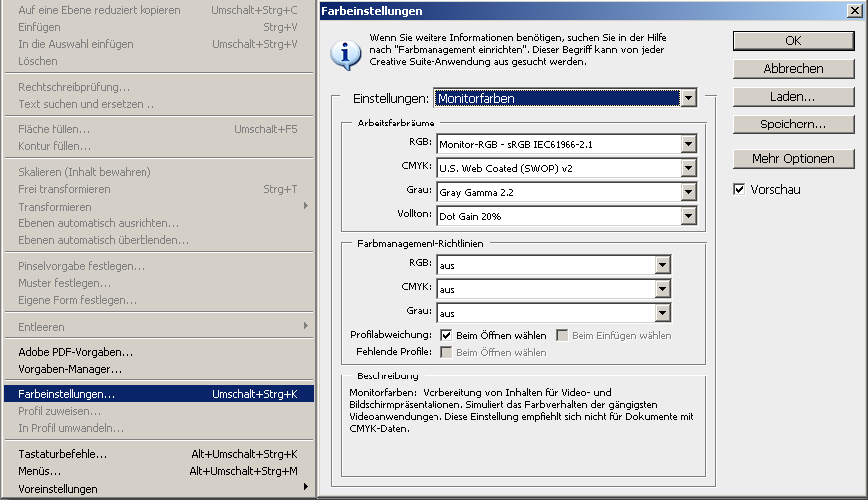Viewport: 868px width, 500px height.
Task: Click the Laden... button
Action: click(x=793, y=97)
